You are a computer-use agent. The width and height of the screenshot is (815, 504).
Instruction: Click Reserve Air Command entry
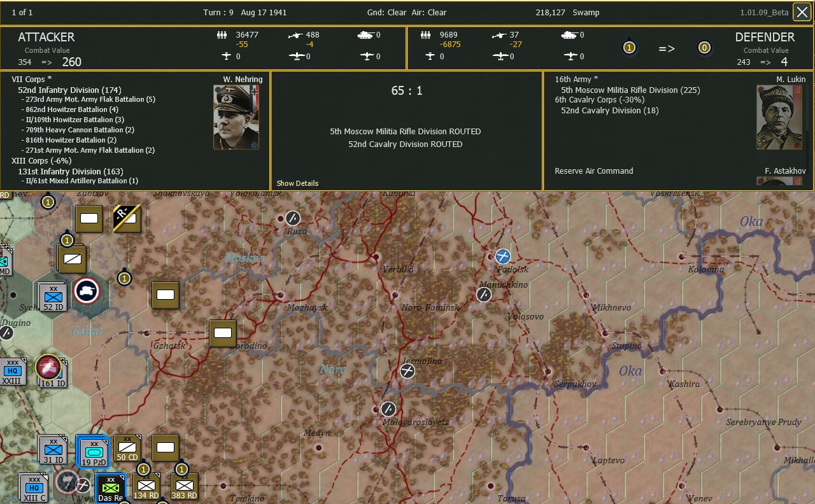594,171
